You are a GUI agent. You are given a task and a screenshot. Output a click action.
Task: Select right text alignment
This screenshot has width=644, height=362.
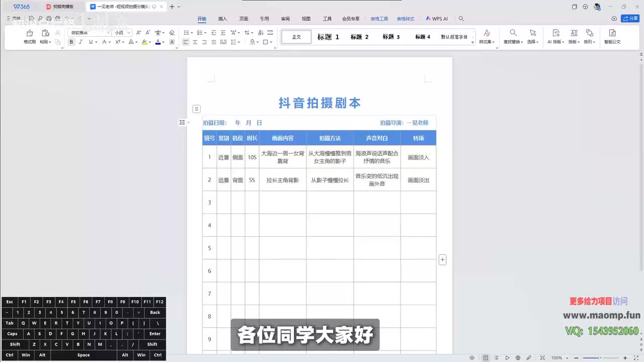pos(204,42)
